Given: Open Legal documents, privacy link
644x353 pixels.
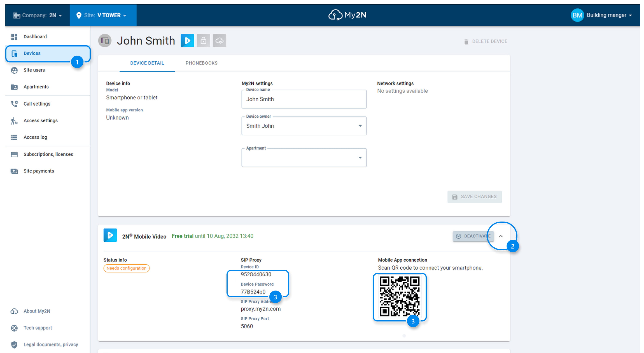Looking at the screenshot, I should (x=51, y=344).
